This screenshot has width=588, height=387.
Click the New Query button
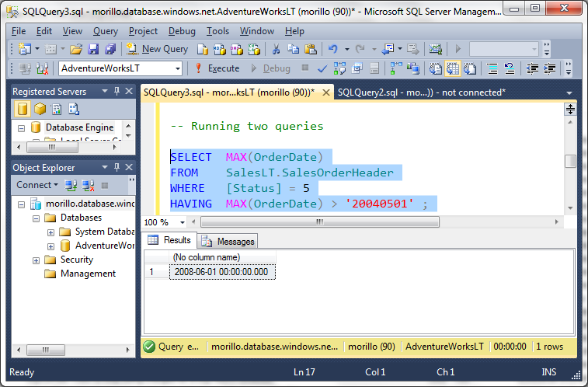click(x=157, y=49)
